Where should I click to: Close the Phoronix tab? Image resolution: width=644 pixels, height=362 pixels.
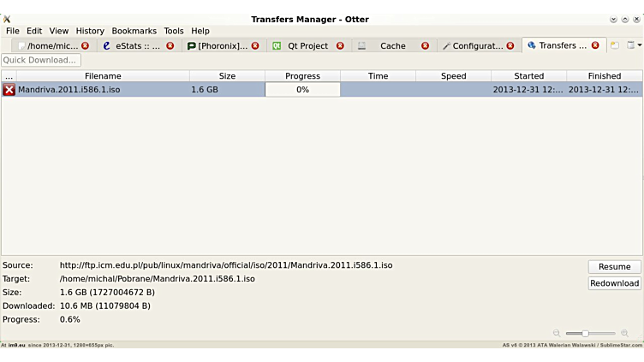(255, 46)
